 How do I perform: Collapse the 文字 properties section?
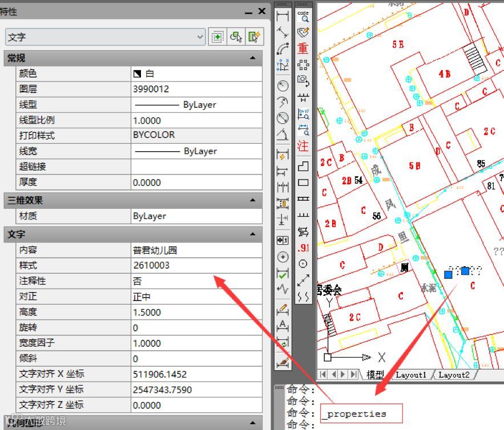click(x=253, y=234)
